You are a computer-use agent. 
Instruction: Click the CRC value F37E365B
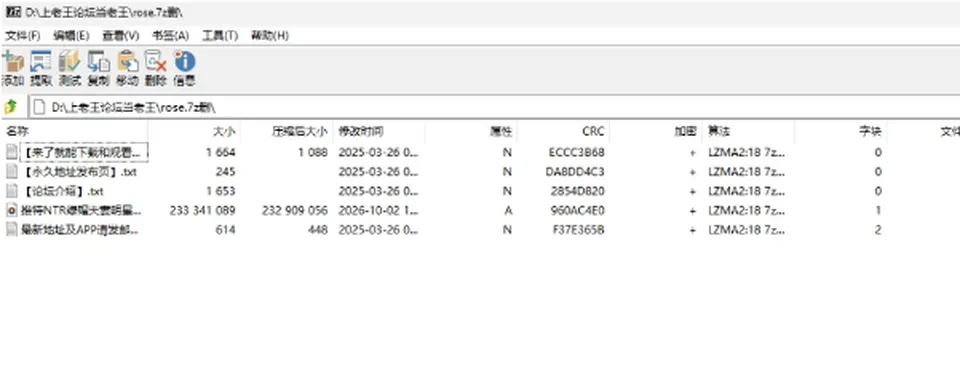point(578,230)
